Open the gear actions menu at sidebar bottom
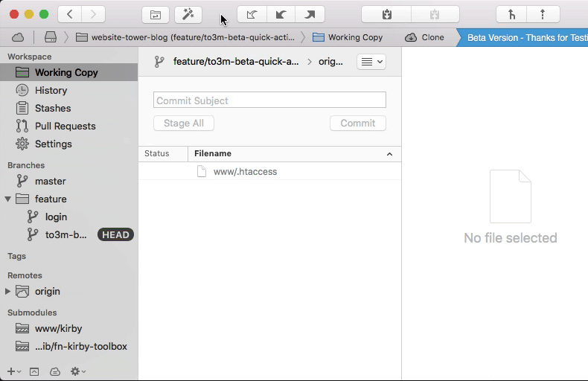Screen dimensions: 588x381 77,371
